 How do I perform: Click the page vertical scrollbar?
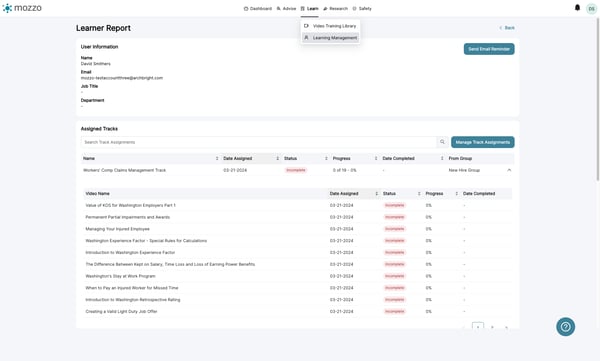597,99
